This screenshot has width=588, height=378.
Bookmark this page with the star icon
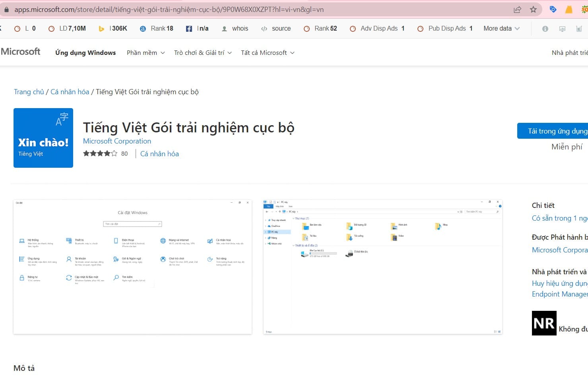click(534, 10)
